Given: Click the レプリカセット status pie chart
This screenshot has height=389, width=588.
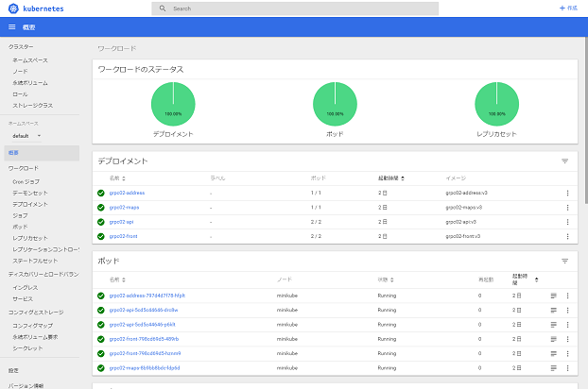Looking at the screenshot, I should click(x=497, y=104).
